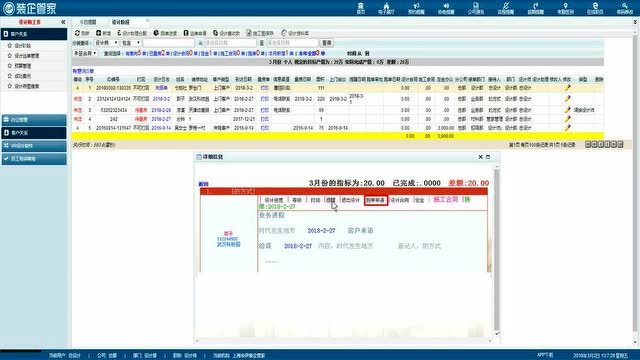640x360 pixels.
Task: Expand the top customer relations sidebar section
Action: click(34, 34)
